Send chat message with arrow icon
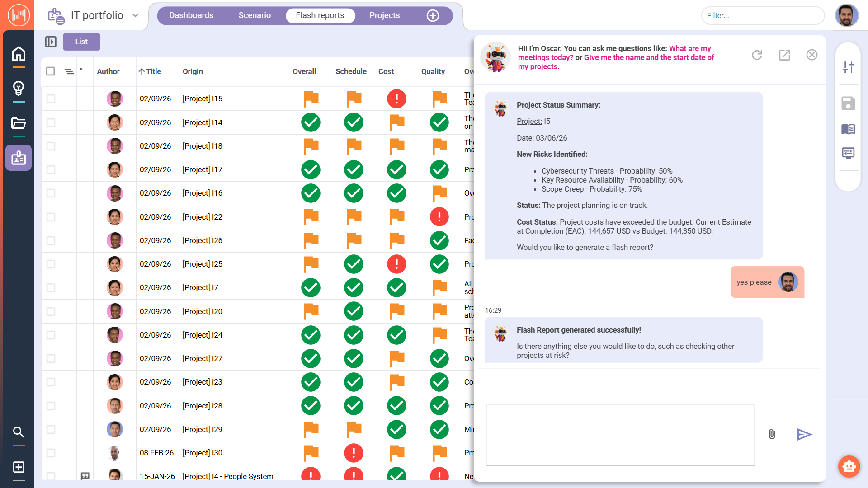The width and height of the screenshot is (868, 488). (x=804, y=434)
